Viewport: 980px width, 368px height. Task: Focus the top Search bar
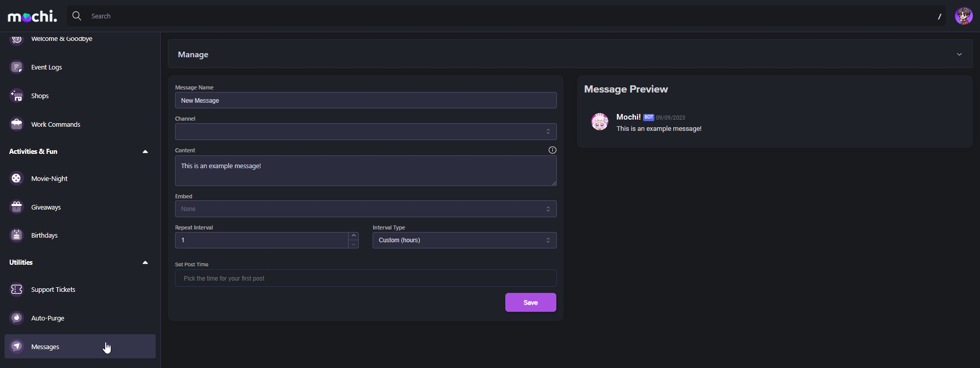pos(506,16)
